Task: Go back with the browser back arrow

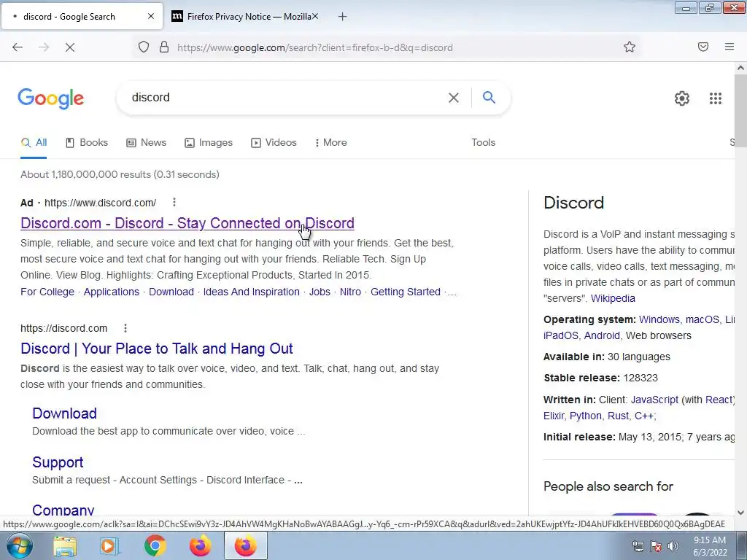Action: point(18,47)
